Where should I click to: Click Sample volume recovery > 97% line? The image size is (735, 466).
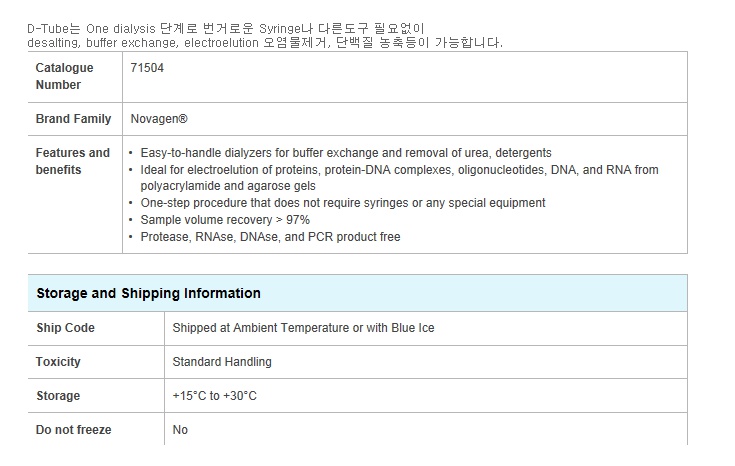coord(225,220)
